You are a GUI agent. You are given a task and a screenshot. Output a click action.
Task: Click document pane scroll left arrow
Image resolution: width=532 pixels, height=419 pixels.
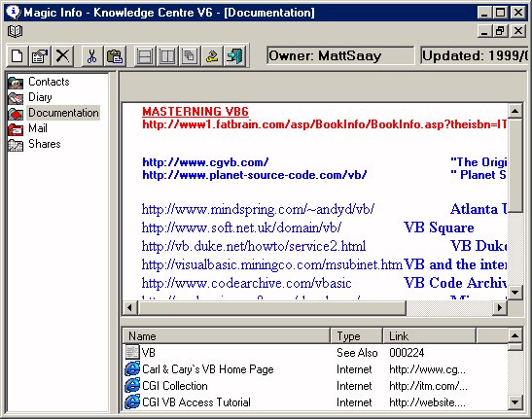[129, 308]
